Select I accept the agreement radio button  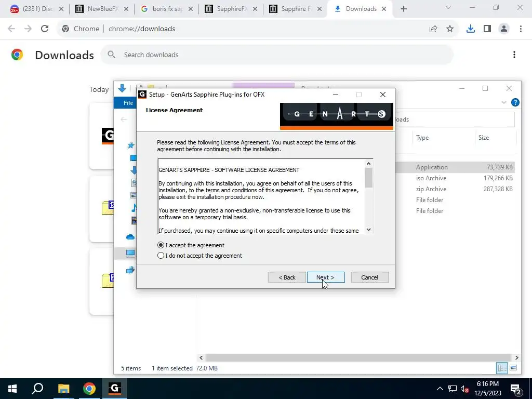point(161,245)
